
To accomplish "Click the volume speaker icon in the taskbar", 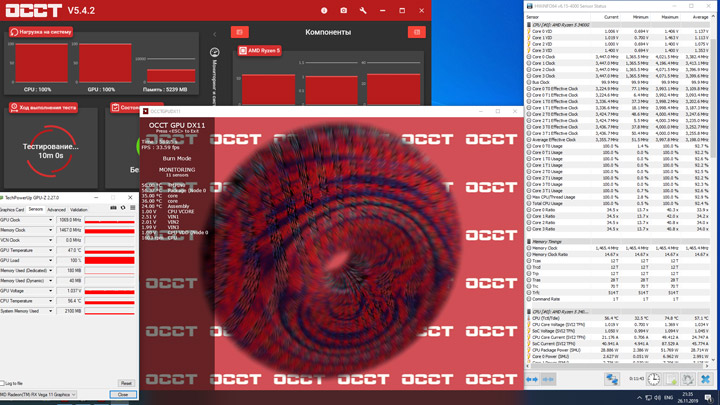I will tap(658, 398).
